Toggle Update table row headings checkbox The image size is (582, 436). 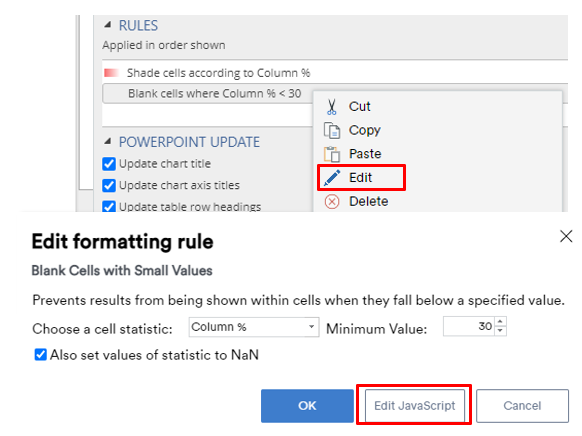coord(109,206)
